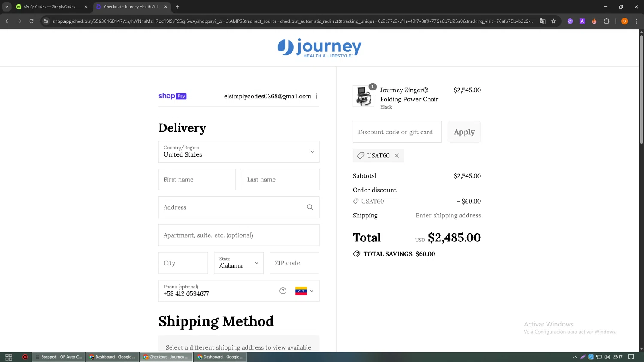Click the browser back arrow
The image size is (644, 362).
7,21
